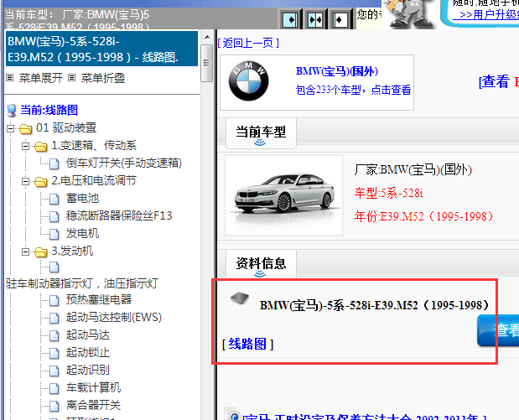Click 菜单折叠 to fold all menus
519x420 pixels.
pos(103,78)
